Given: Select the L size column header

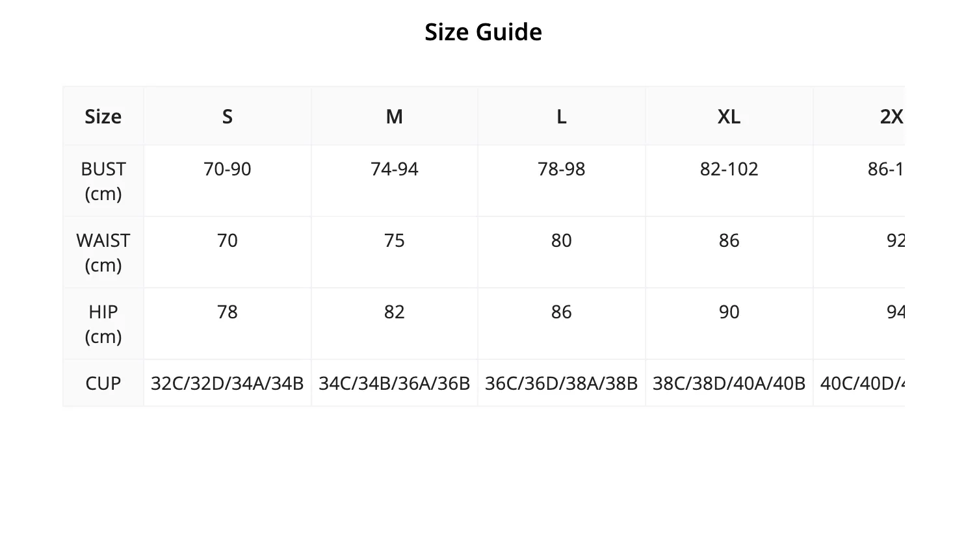Looking at the screenshot, I should click(x=562, y=116).
